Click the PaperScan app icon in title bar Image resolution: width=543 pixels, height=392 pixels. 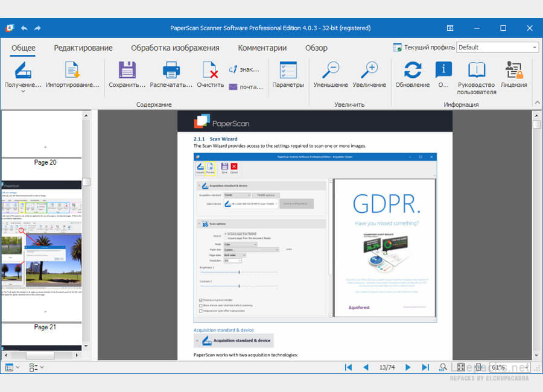(x=10, y=28)
